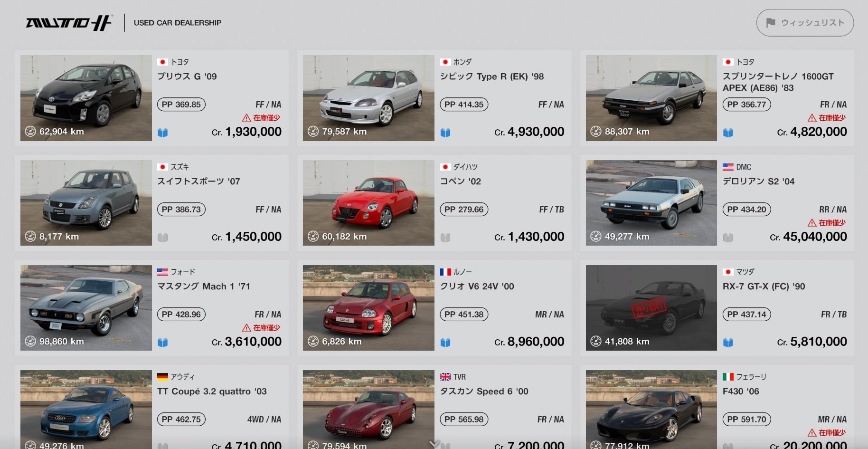Click the grey book icon on Copen '02

coord(445,238)
